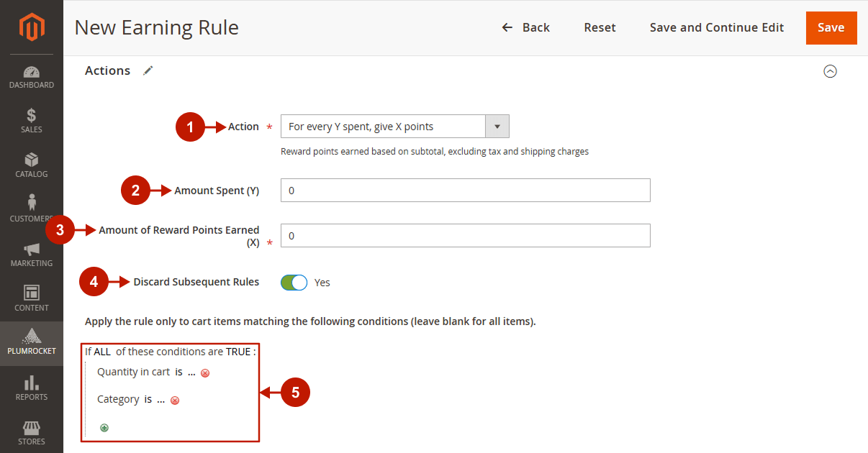Toggle the Discard Subsequent Rules switch
The image size is (868, 453).
tap(294, 283)
